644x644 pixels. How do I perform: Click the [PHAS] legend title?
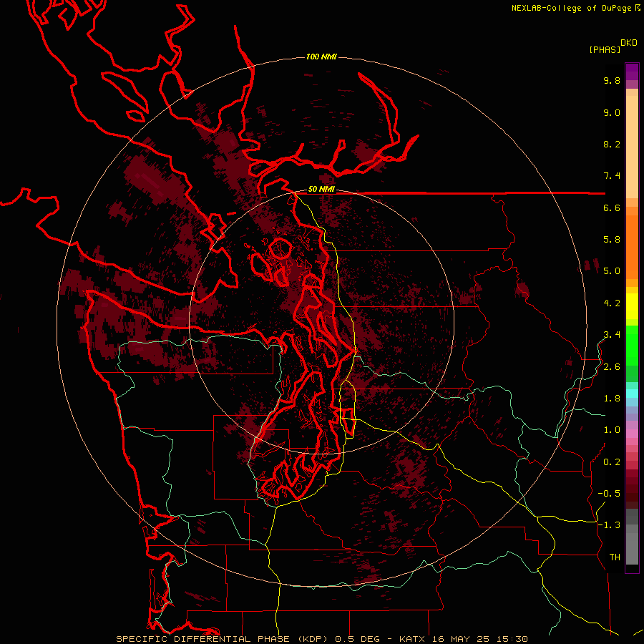pyautogui.click(x=605, y=50)
